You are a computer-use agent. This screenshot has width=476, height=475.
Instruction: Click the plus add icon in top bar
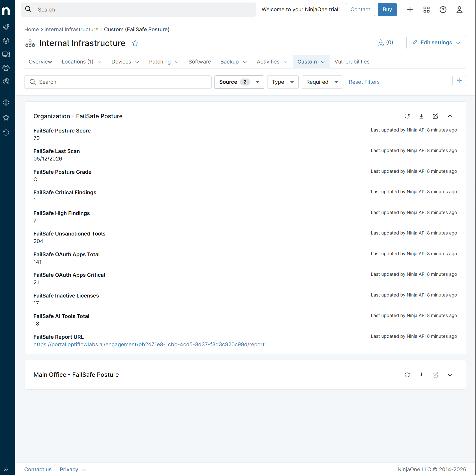[x=410, y=10]
